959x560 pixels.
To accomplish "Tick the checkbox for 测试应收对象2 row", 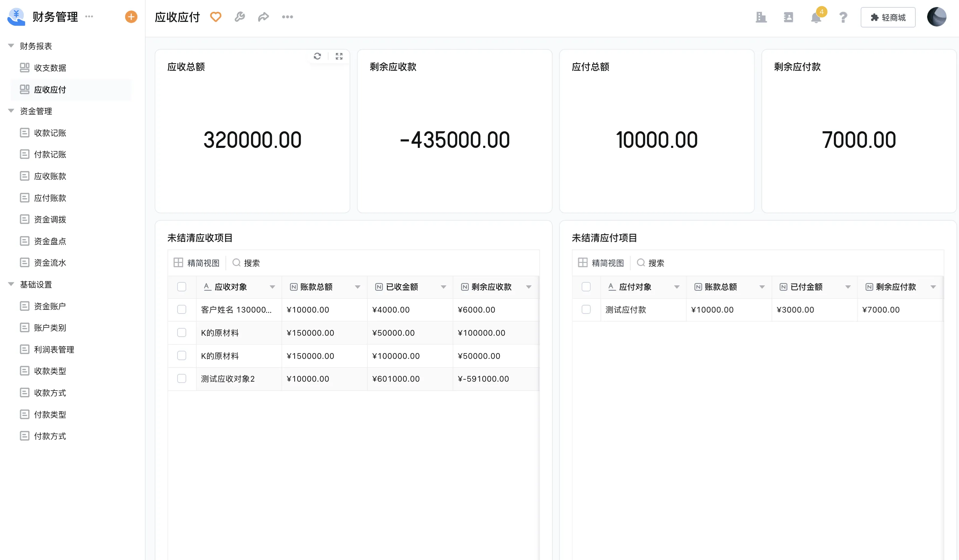I will 182,379.
